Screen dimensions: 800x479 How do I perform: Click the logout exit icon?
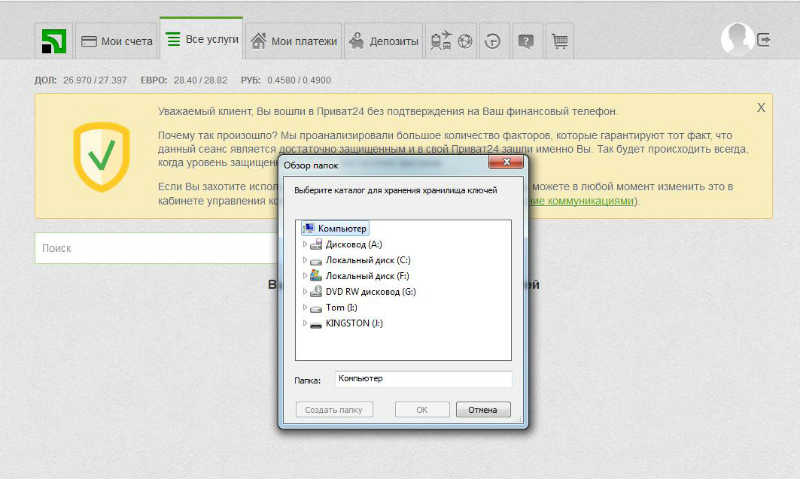(764, 39)
